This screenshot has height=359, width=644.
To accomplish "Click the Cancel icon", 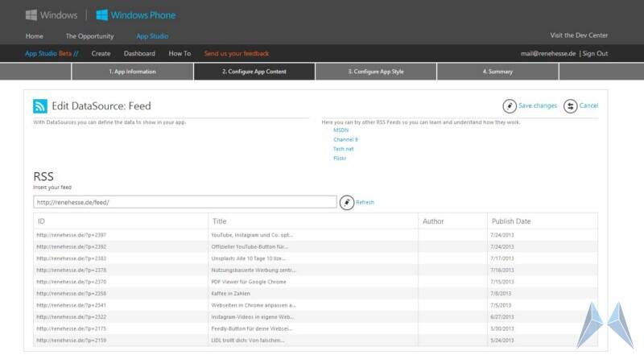I will click(x=571, y=105).
